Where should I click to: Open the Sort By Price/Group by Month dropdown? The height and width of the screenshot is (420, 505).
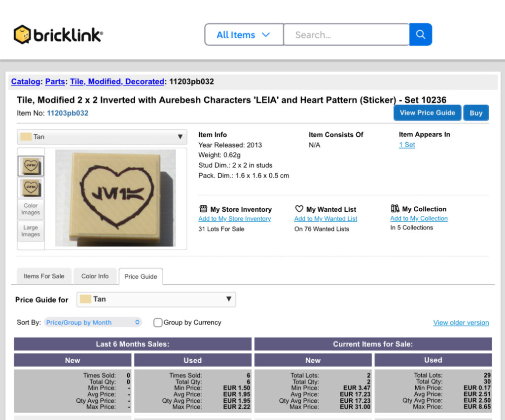click(93, 323)
